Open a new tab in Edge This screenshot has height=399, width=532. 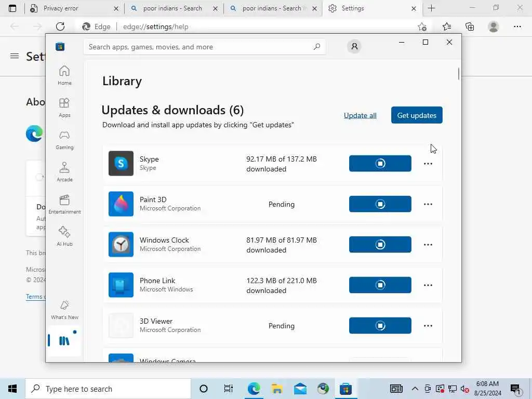pyautogui.click(x=431, y=8)
